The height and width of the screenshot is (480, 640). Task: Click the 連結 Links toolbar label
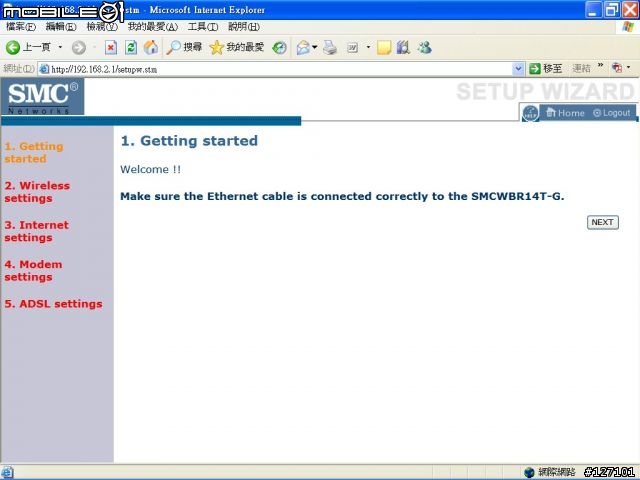click(x=581, y=69)
